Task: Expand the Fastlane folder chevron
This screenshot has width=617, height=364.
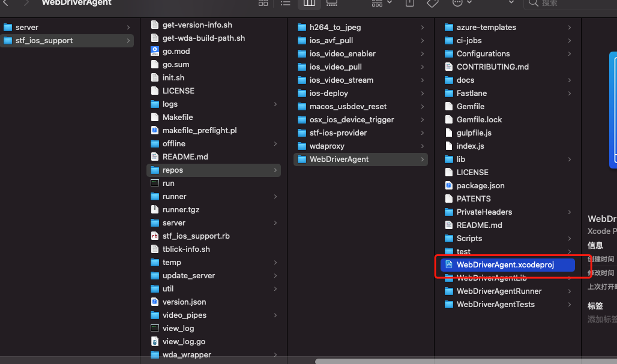Action: (569, 93)
